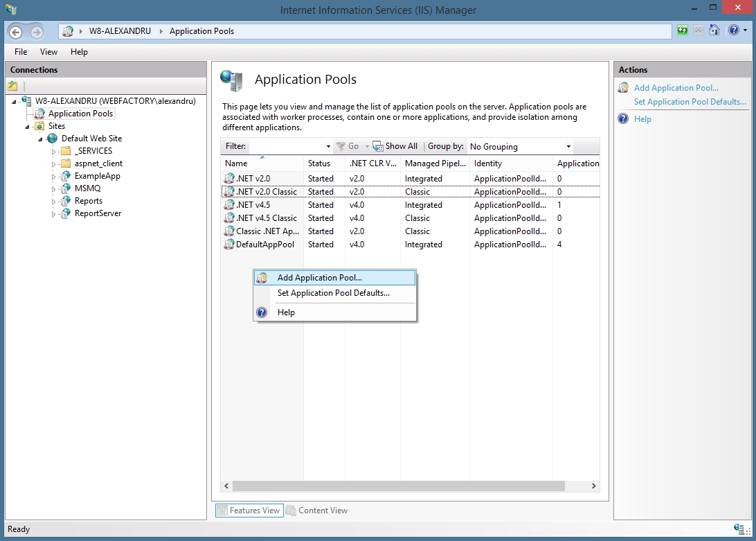Switch to Content View tab

tap(317, 511)
